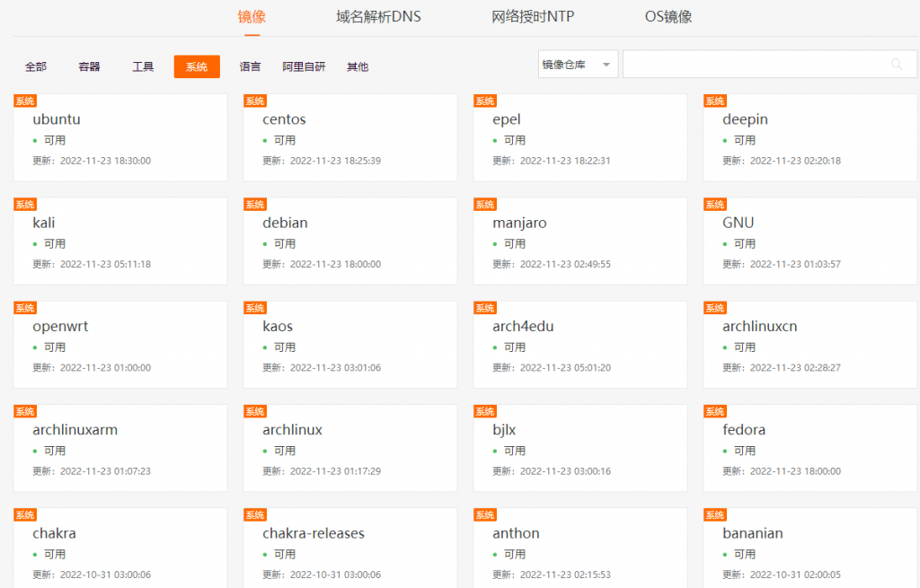This screenshot has height=588, width=920.
Task: Click the 系统 tag on arch4edu card
Action: (x=485, y=308)
